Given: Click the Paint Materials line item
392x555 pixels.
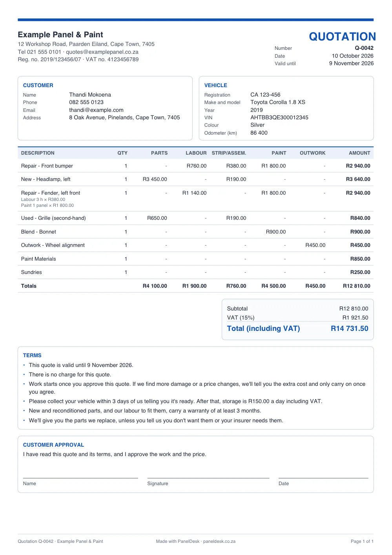Looking at the screenshot, I should pyautogui.click(x=38, y=259).
